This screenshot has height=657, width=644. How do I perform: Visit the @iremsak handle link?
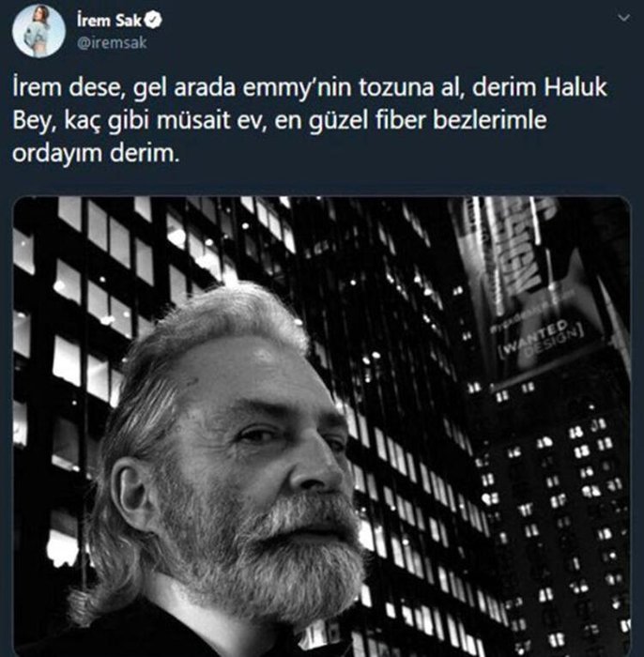point(112,43)
